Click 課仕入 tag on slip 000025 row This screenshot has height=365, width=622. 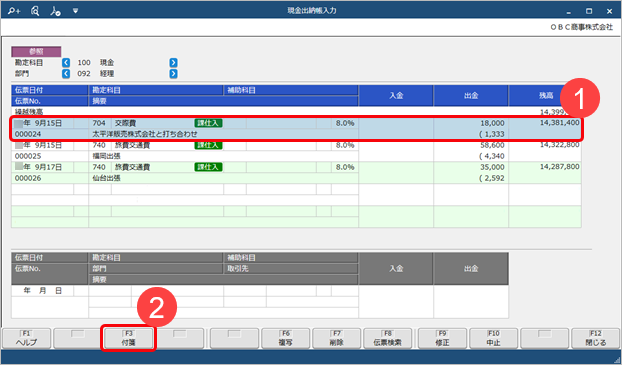point(208,145)
